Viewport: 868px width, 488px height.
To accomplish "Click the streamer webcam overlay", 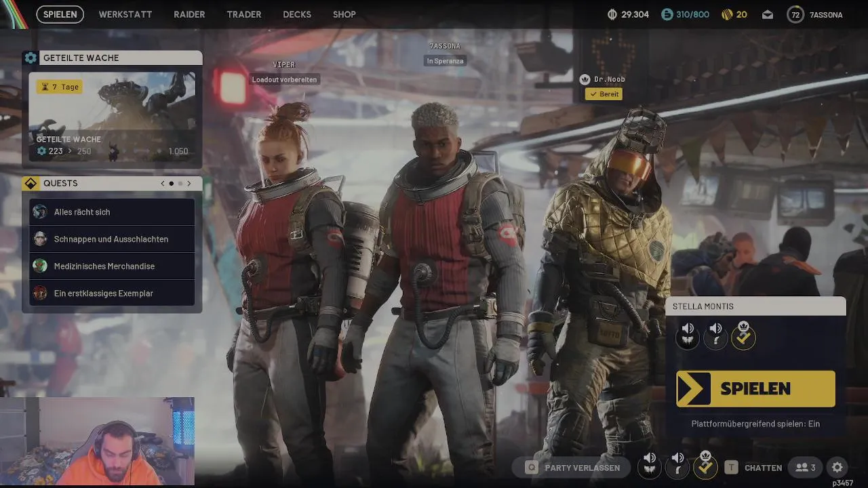I will click(97, 441).
